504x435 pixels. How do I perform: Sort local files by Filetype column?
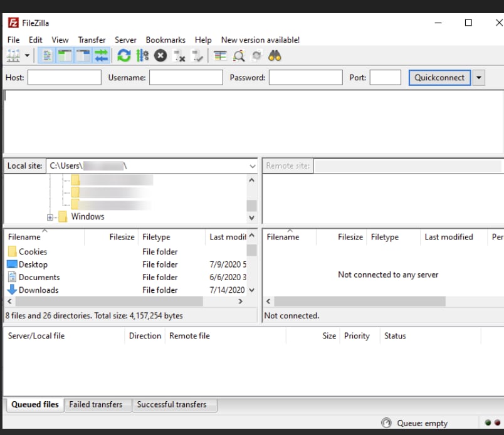(x=171, y=237)
